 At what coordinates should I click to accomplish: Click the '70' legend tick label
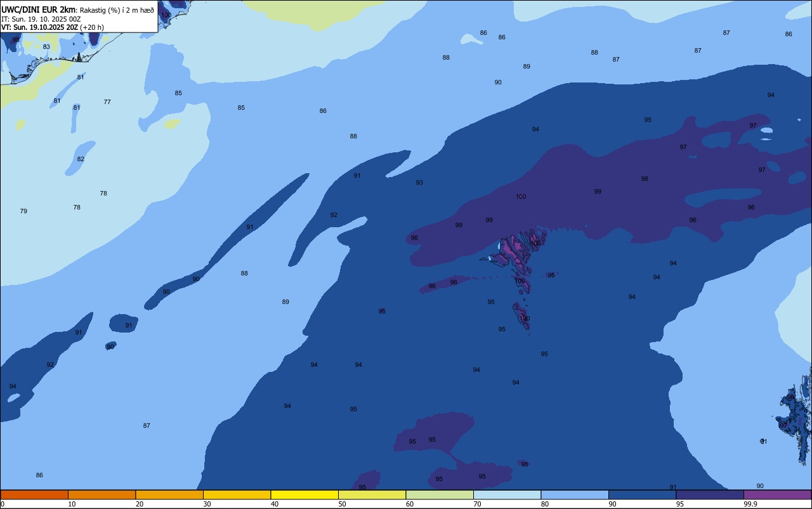click(477, 504)
